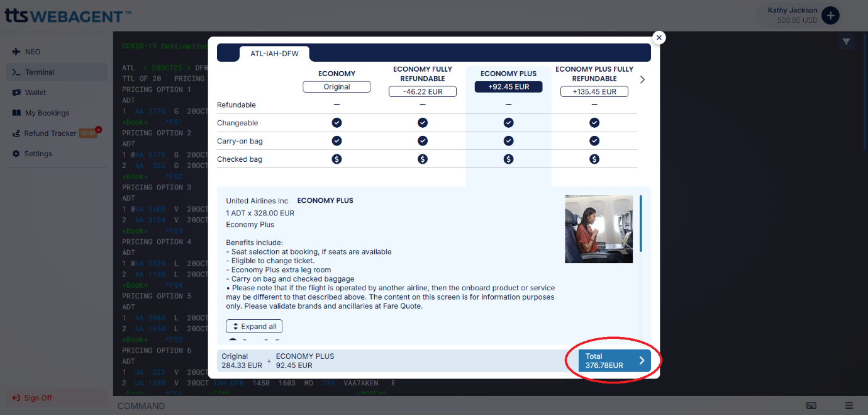Click the keyboard icon in command bar

click(x=811, y=406)
